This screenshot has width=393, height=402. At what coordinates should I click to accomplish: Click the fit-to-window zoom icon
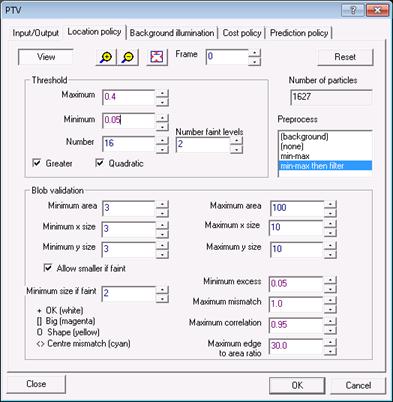(157, 57)
